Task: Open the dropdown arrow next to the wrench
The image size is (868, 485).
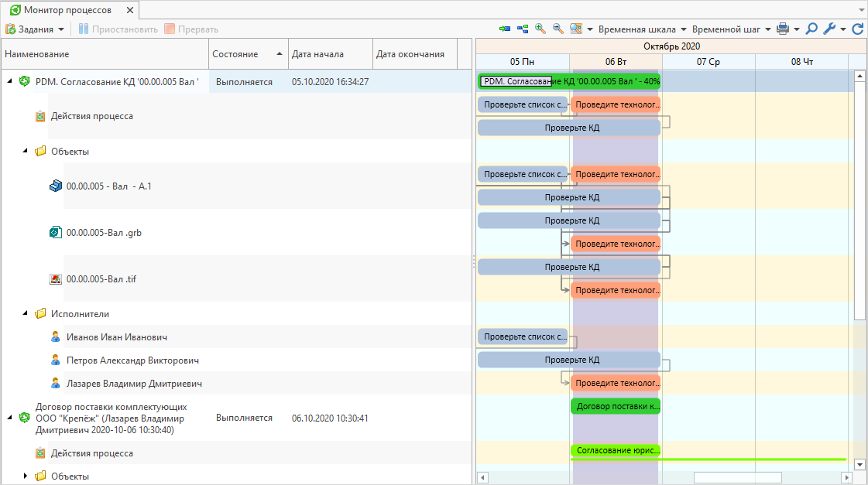Action: (843, 29)
